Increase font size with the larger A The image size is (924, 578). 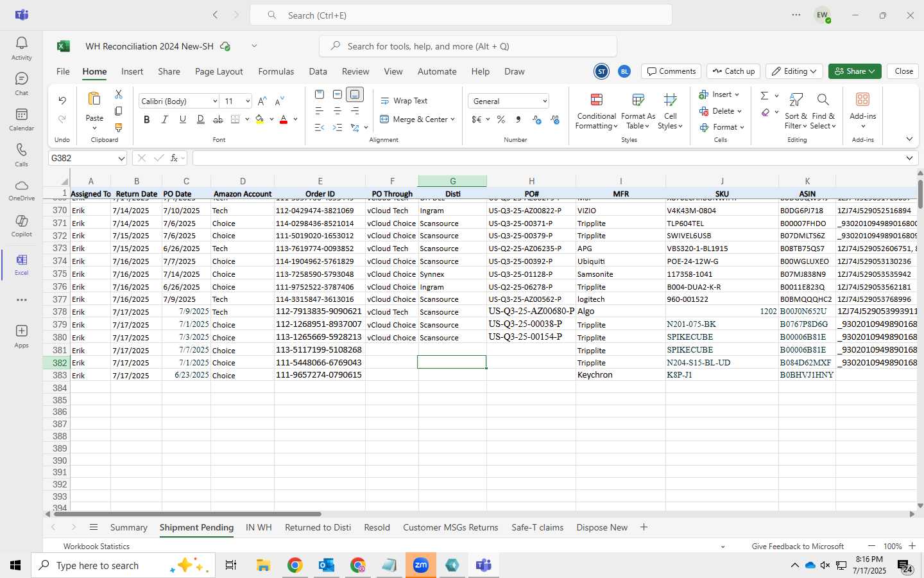click(x=262, y=101)
